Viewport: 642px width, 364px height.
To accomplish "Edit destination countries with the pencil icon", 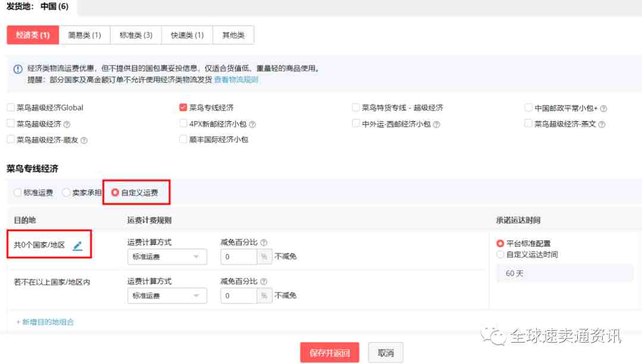I will (x=77, y=246).
